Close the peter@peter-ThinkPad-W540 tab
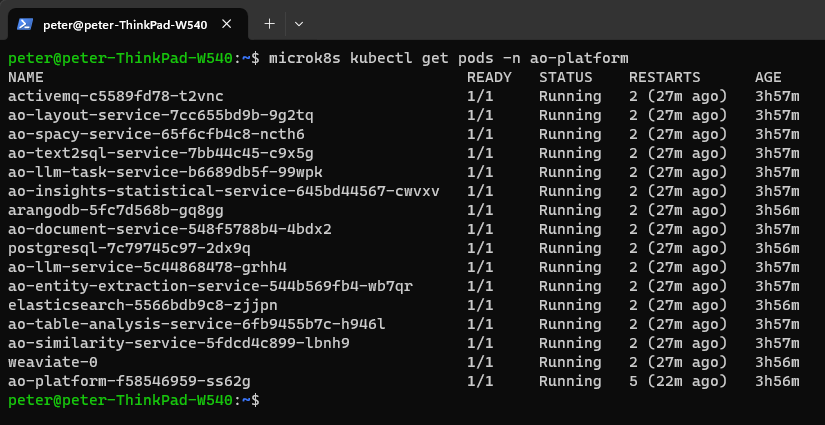 point(230,22)
